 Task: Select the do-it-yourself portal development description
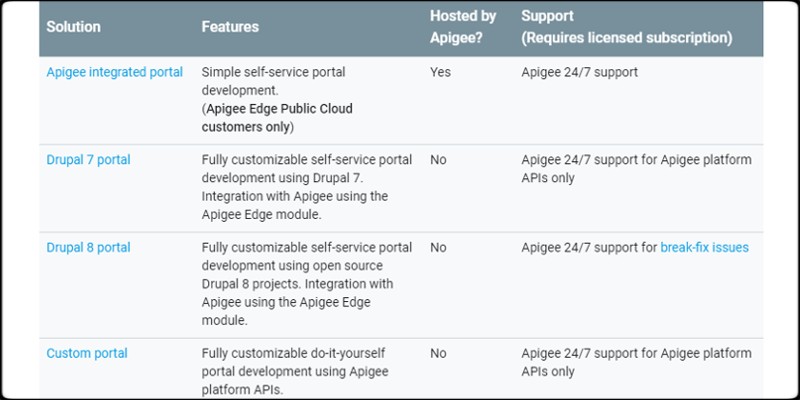pos(295,371)
